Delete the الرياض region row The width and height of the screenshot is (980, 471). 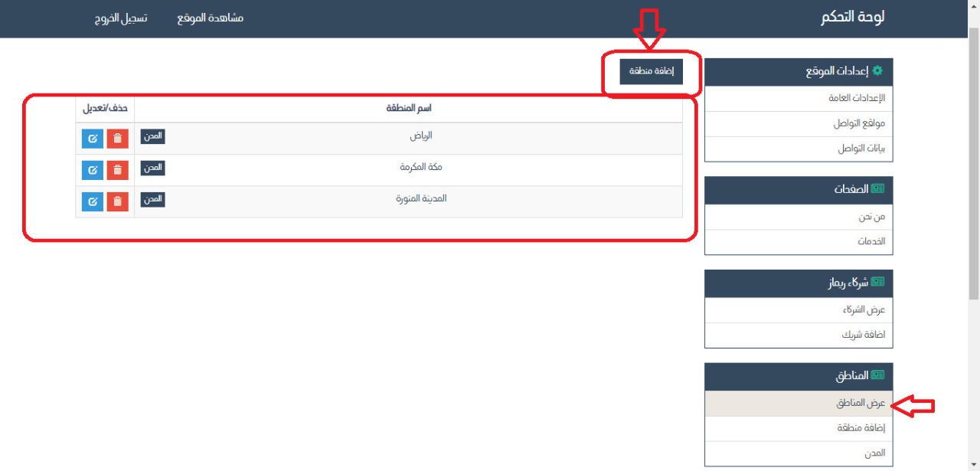pyautogui.click(x=117, y=139)
